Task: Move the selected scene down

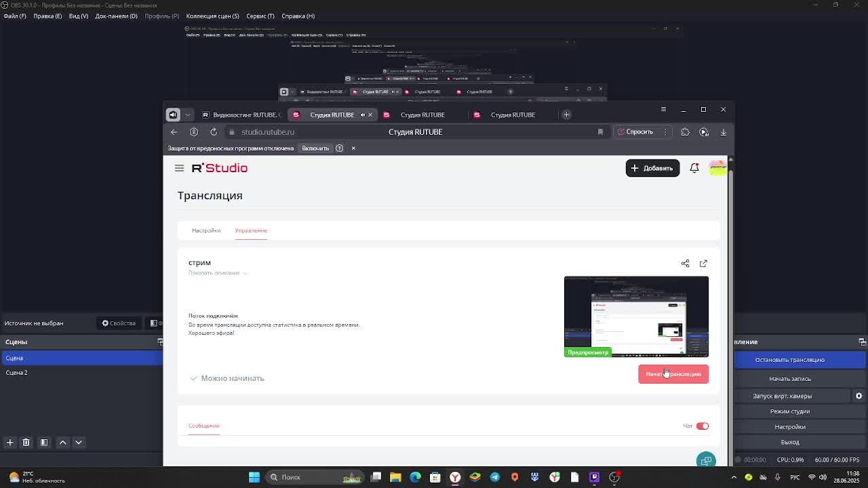Action: tap(79, 443)
